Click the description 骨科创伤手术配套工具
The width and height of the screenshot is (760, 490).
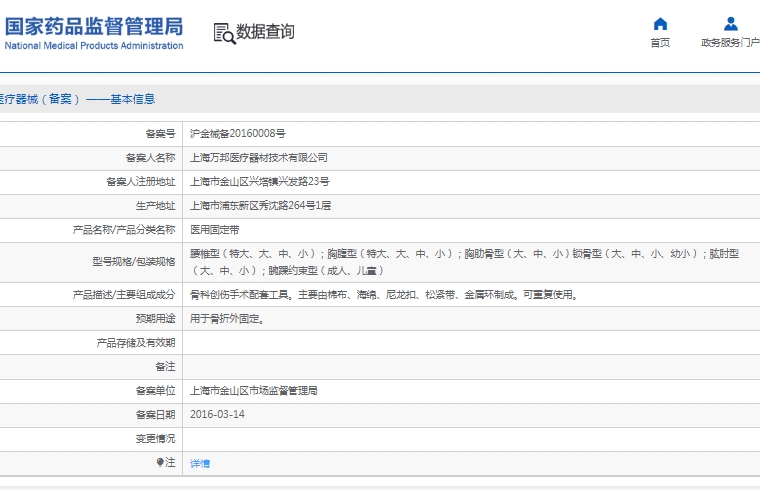[x=384, y=295]
